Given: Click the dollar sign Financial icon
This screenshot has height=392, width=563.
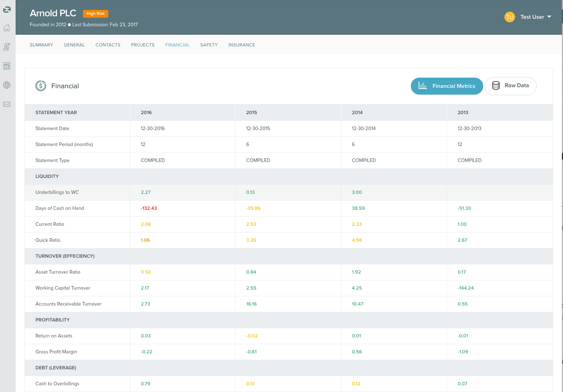Looking at the screenshot, I should click(x=41, y=86).
